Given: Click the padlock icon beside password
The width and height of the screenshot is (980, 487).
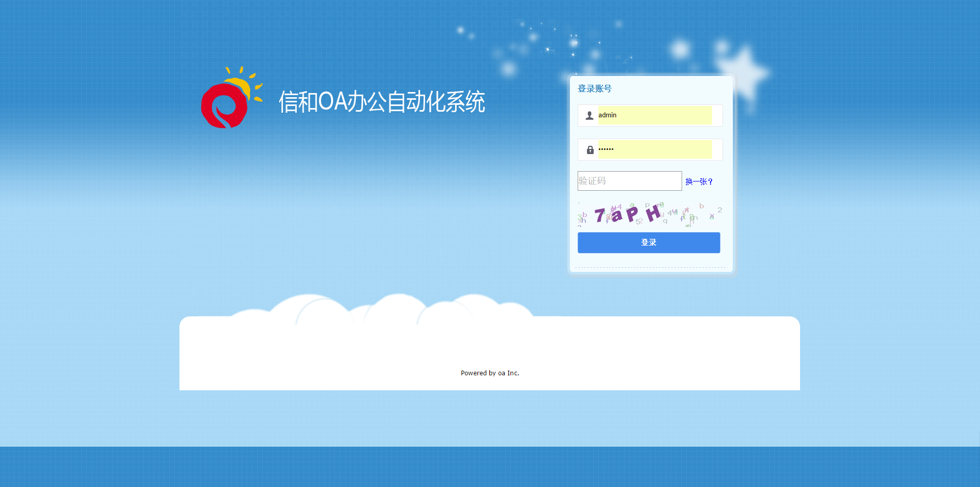Looking at the screenshot, I should 590,150.
